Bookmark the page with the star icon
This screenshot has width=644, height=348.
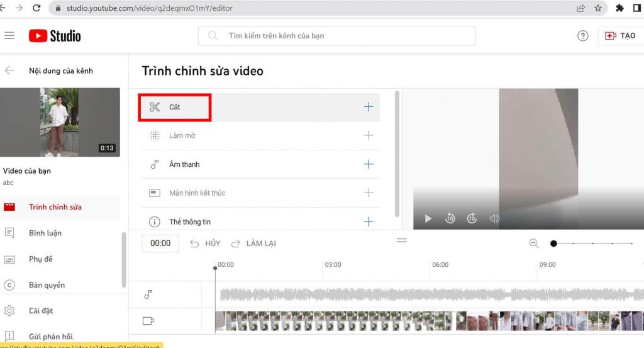[599, 8]
